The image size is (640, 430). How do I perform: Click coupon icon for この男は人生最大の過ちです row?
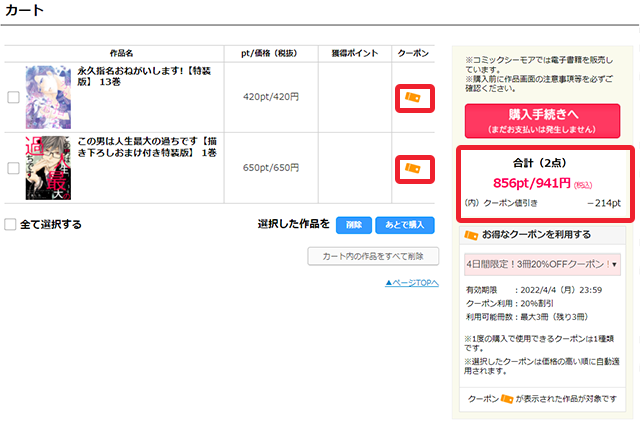click(x=412, y=169)
